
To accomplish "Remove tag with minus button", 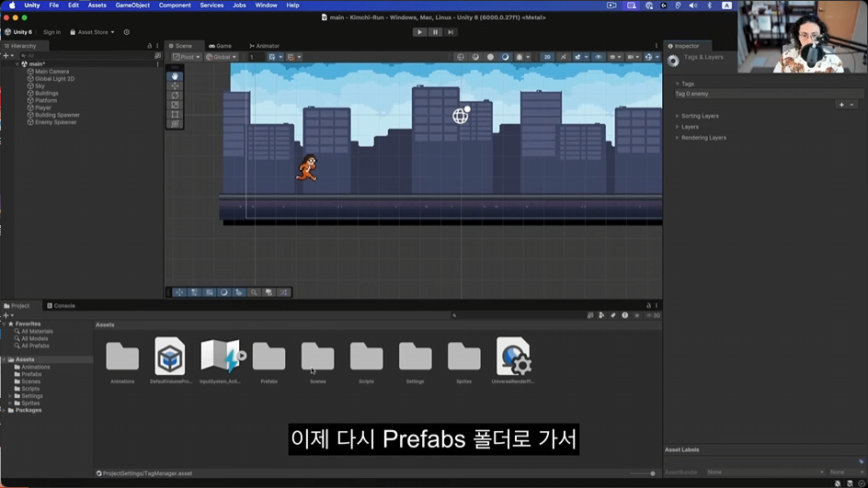I will 852,105.
